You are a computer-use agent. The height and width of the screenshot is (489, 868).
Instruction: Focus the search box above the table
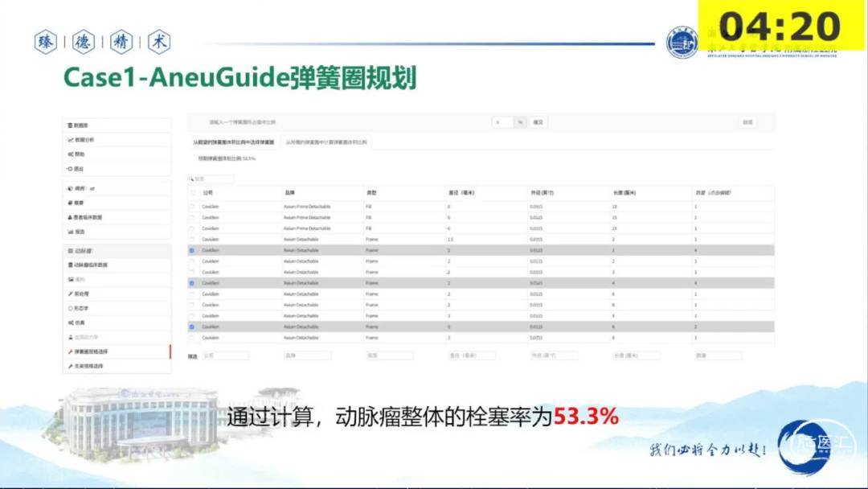click(211, 179)
